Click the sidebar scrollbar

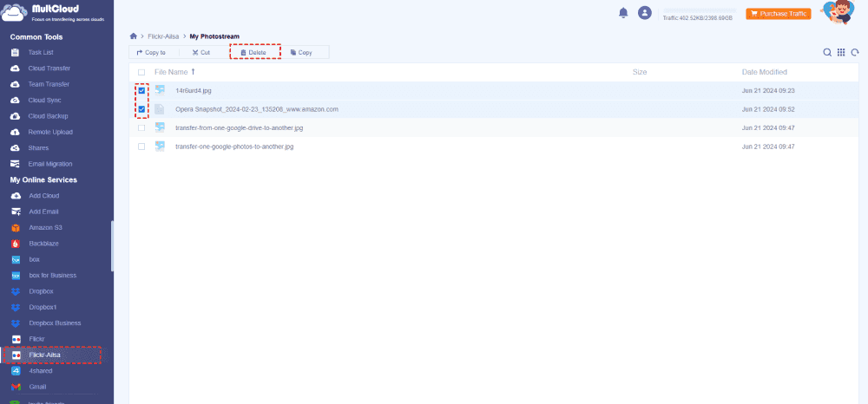coord(112,246)
